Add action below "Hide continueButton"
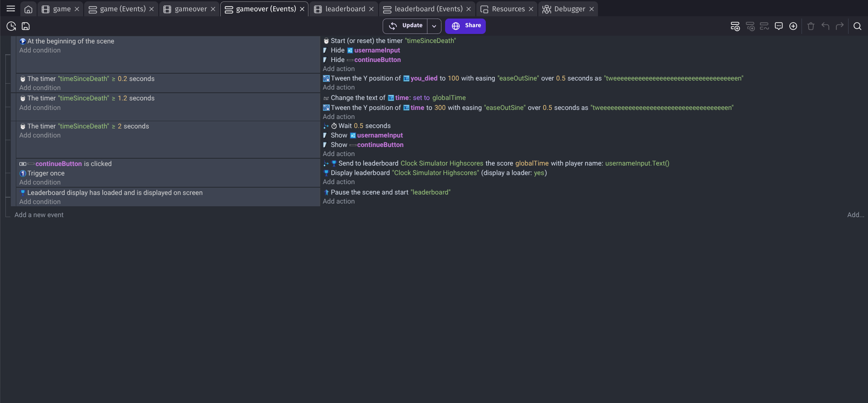This screenshot has height=403, width=868. click(x=339, y=69)
